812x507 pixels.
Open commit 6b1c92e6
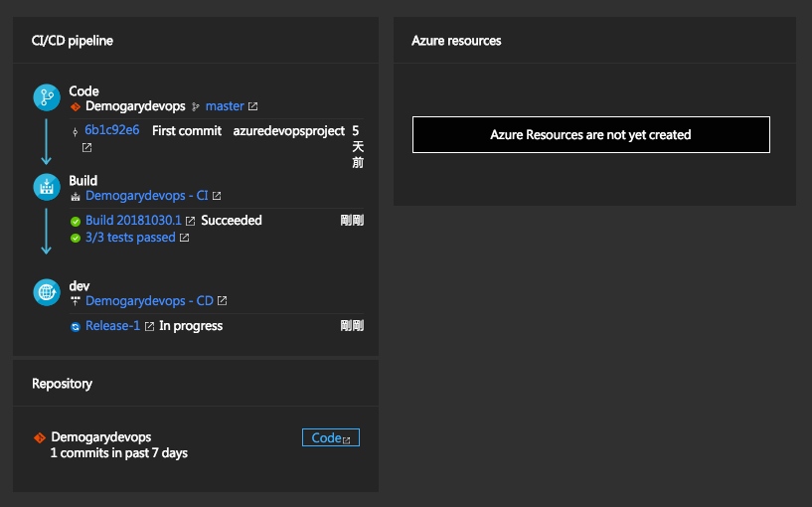click(112, 131)
